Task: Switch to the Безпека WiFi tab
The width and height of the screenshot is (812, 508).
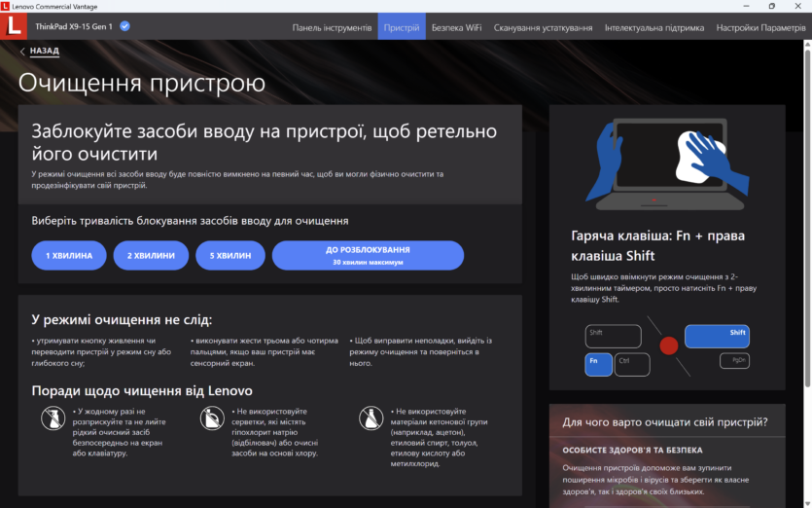Action: [x=456, y=27]
